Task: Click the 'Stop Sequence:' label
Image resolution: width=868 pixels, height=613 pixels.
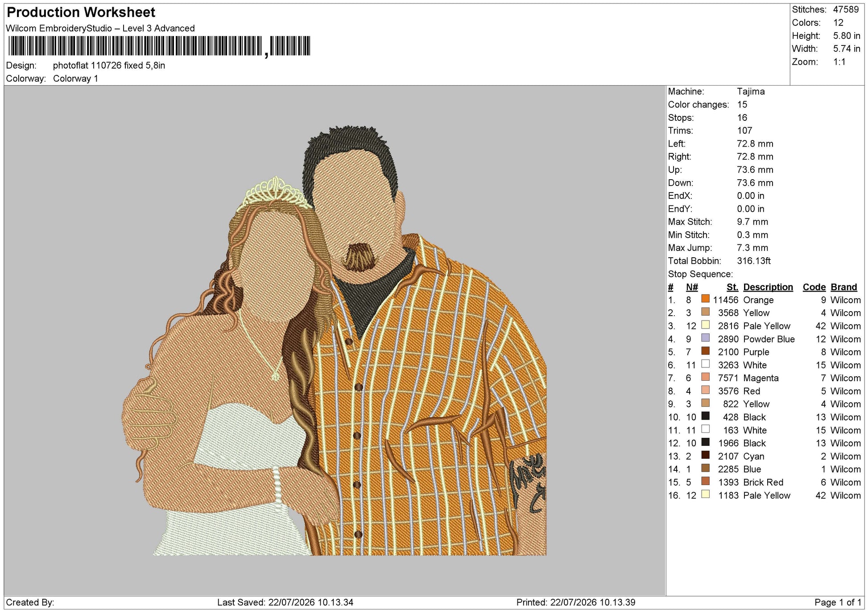Action: (700, 274)
